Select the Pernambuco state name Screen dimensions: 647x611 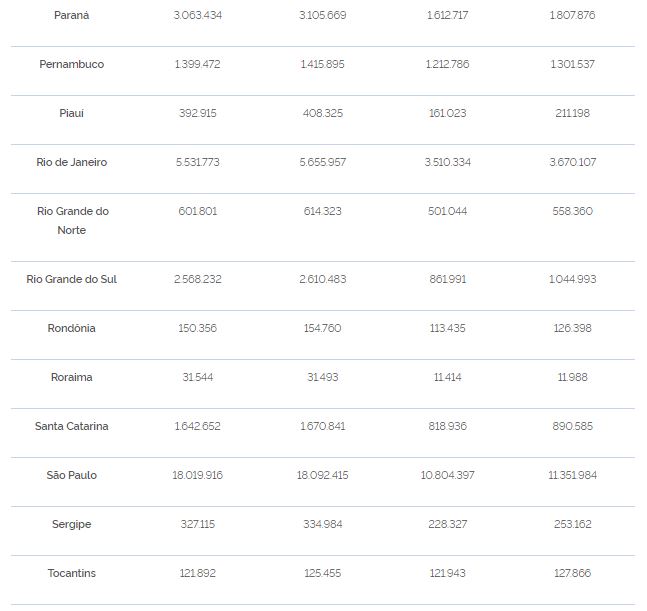pos(71,64)
